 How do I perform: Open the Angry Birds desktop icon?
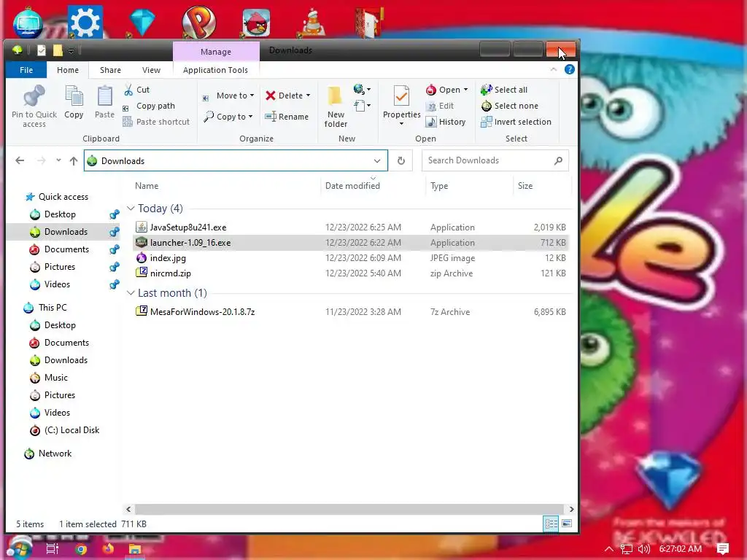(257, 22)
